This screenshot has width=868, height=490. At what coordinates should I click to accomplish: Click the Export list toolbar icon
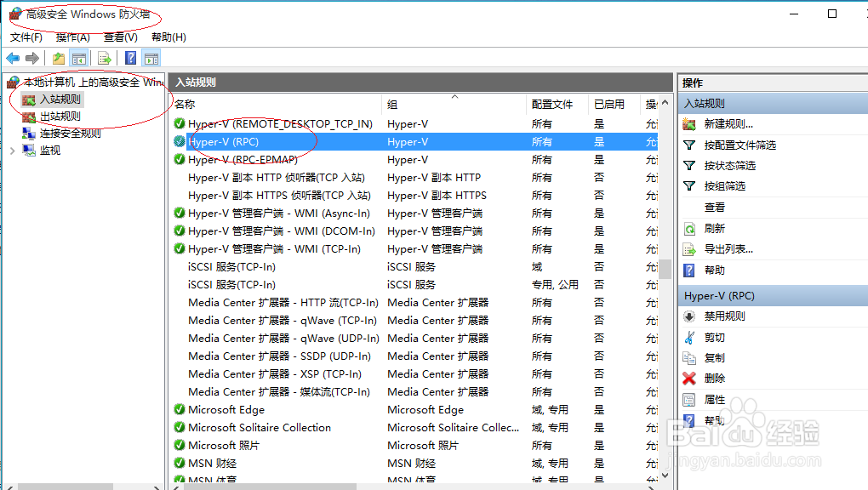pos(104,58)
